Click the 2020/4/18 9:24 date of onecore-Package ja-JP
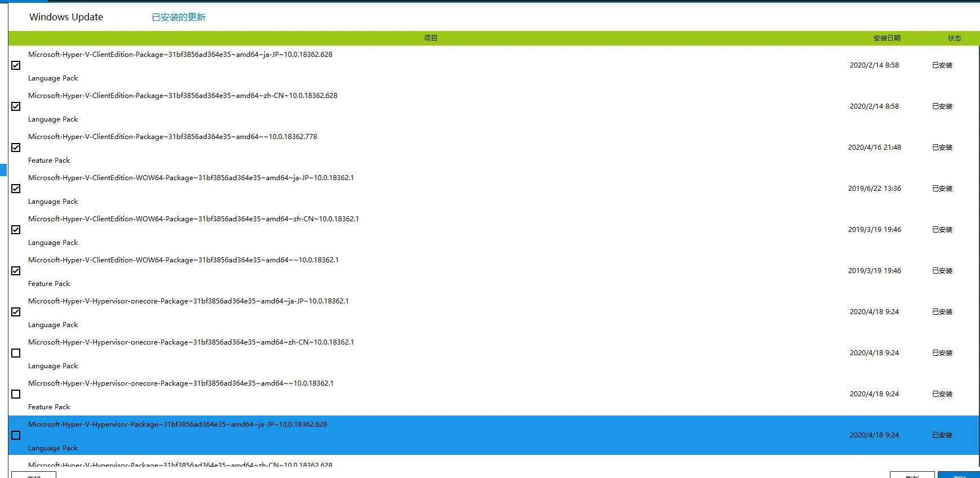 [x=875, y=312]
